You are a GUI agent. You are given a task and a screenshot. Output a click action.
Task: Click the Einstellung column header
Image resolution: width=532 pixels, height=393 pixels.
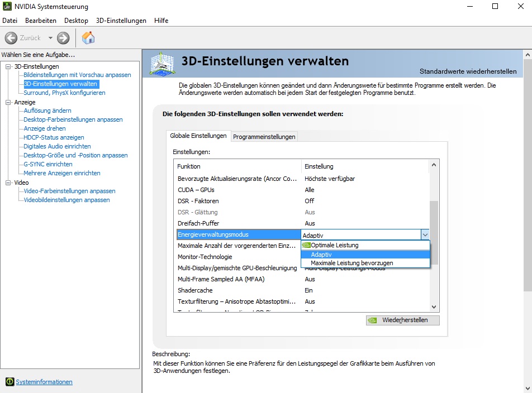pyautogui.click(x=365, y=166)
